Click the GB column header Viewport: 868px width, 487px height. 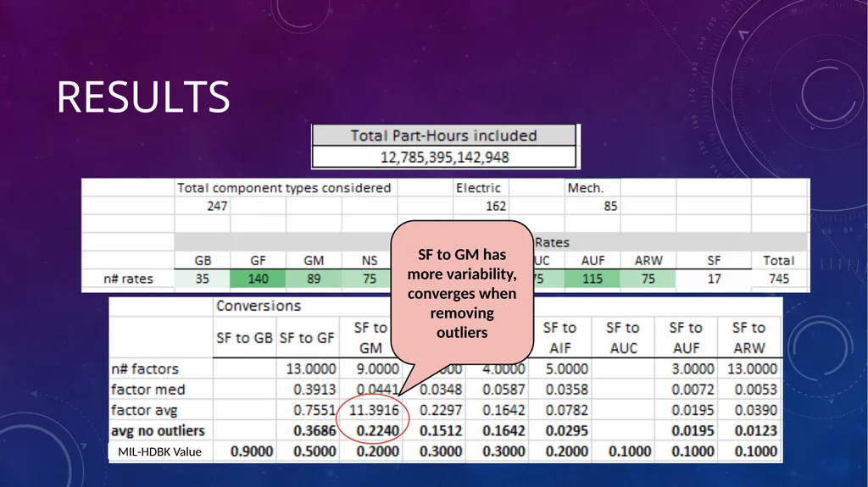tap(203, 261)
